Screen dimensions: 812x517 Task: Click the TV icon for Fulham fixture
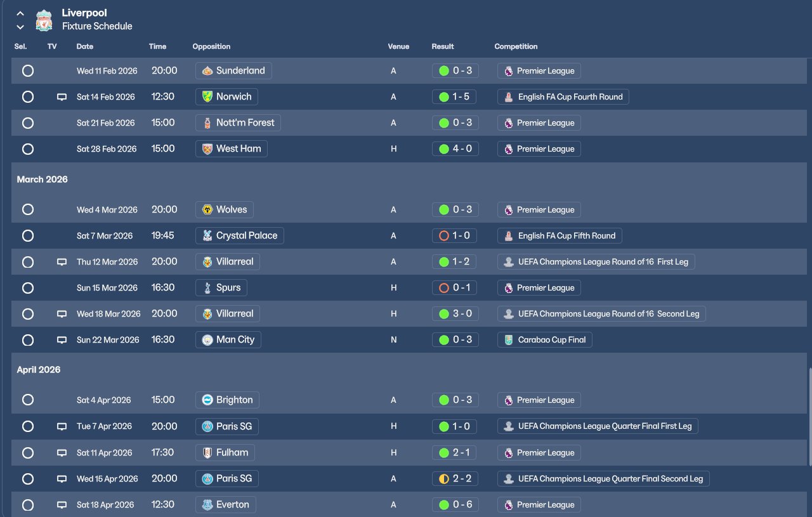pos(62,453)
